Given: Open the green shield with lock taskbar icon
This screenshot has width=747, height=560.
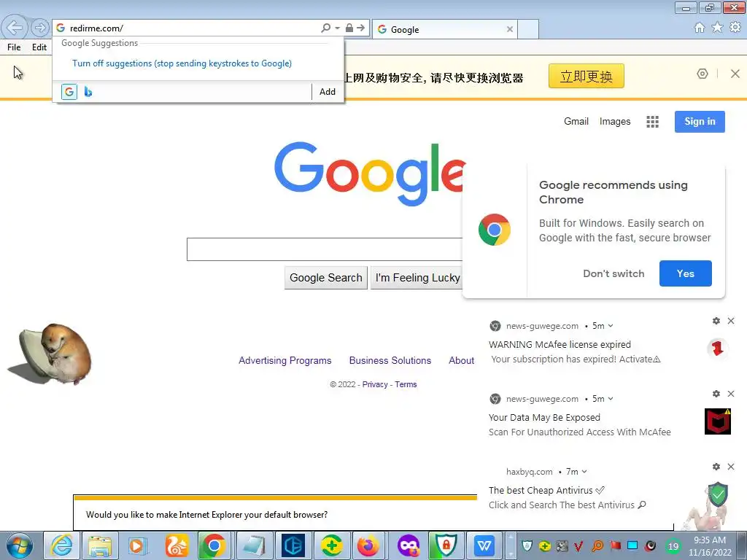Looking at the screenshot, I should click(446, 545).
